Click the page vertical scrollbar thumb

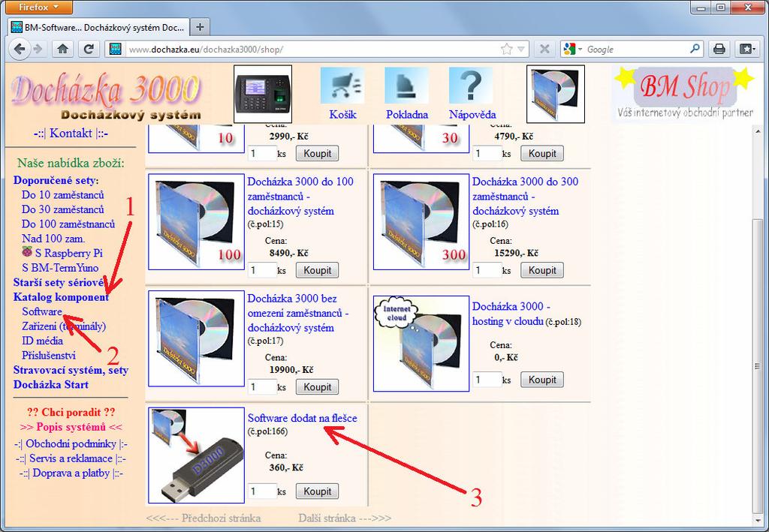tap(757, 365)
